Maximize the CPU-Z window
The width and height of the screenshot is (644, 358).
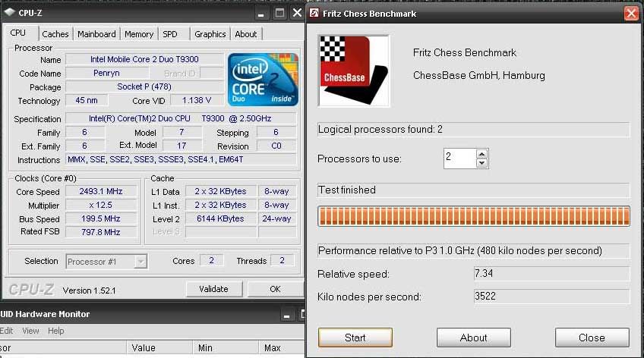click(279, 13)
